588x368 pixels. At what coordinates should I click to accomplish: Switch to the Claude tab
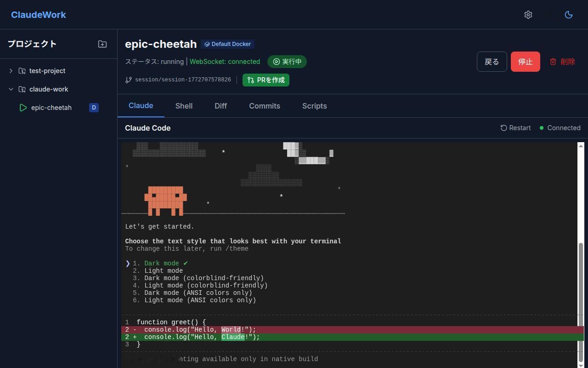pyautogui.click(x=141, y=106)
